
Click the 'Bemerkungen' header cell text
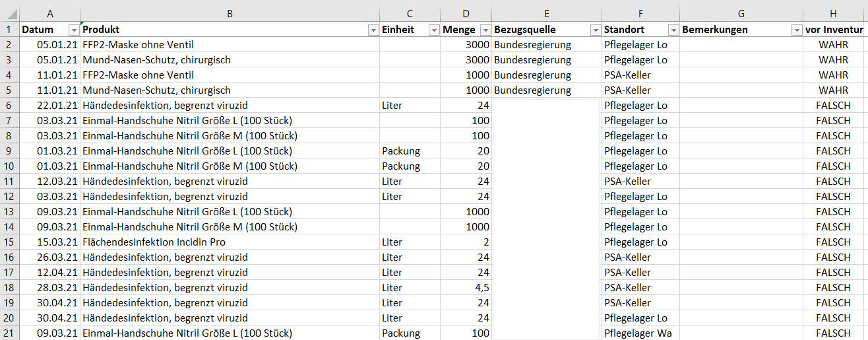click(715, 30)
